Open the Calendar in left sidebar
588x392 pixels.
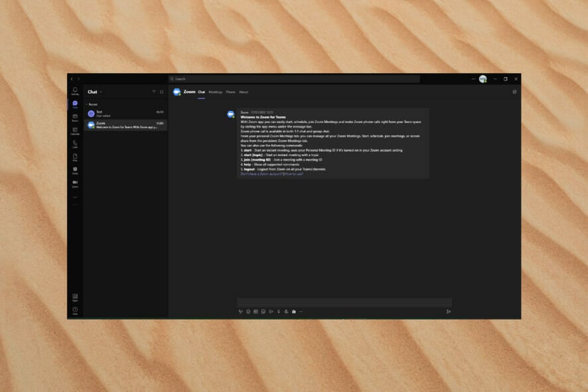(75, 131)
